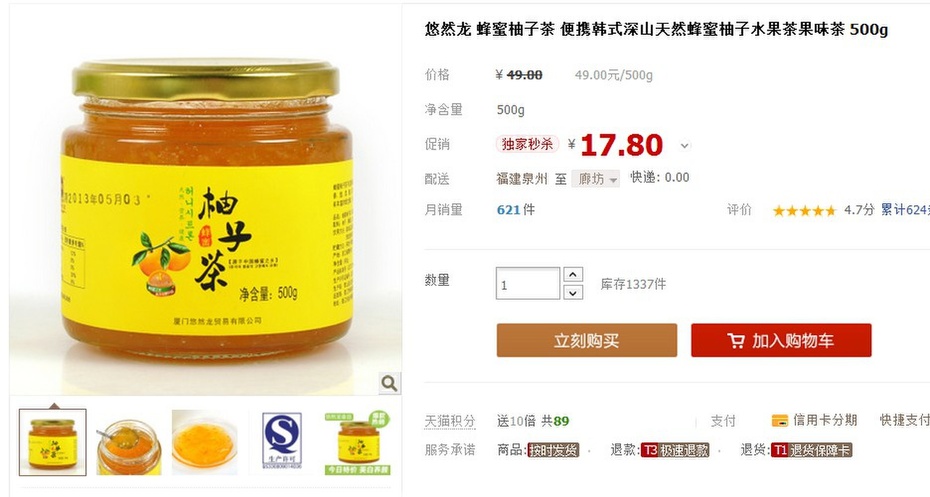Click the magnifier zoom icon on product image

tap(389, 383)
